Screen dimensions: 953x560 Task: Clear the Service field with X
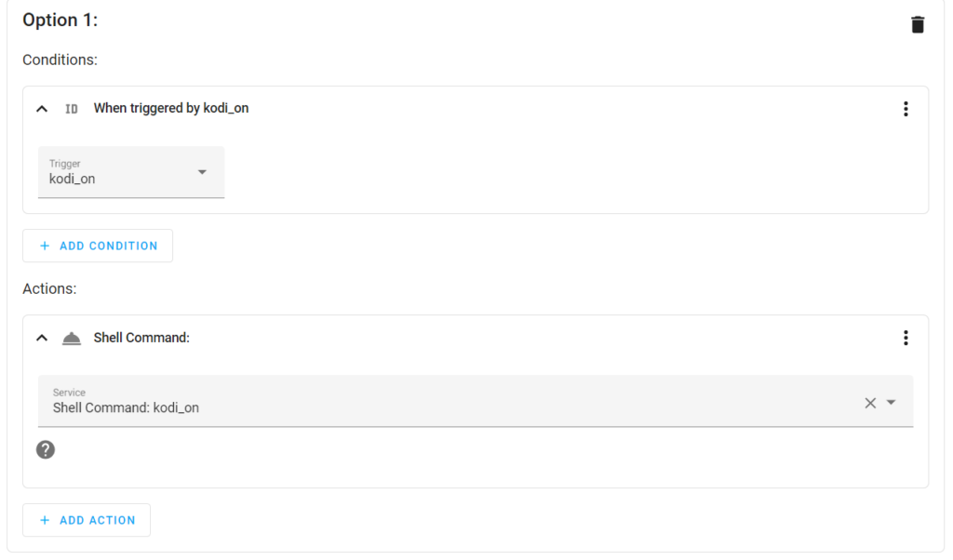pos(870,403)
